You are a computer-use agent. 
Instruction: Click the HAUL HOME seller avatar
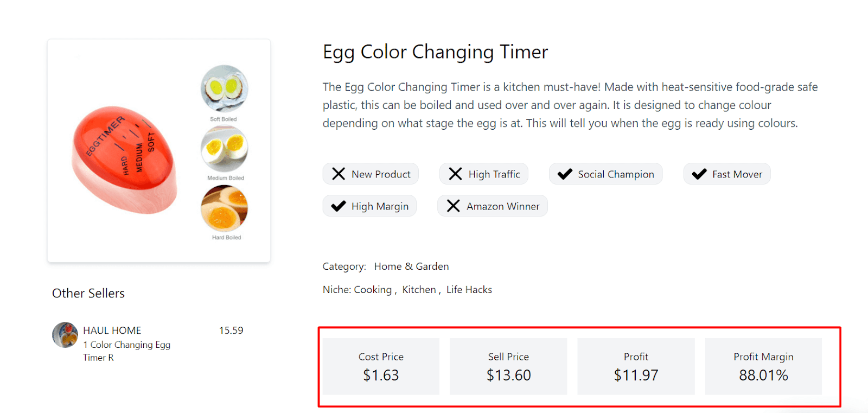point(65,335)
